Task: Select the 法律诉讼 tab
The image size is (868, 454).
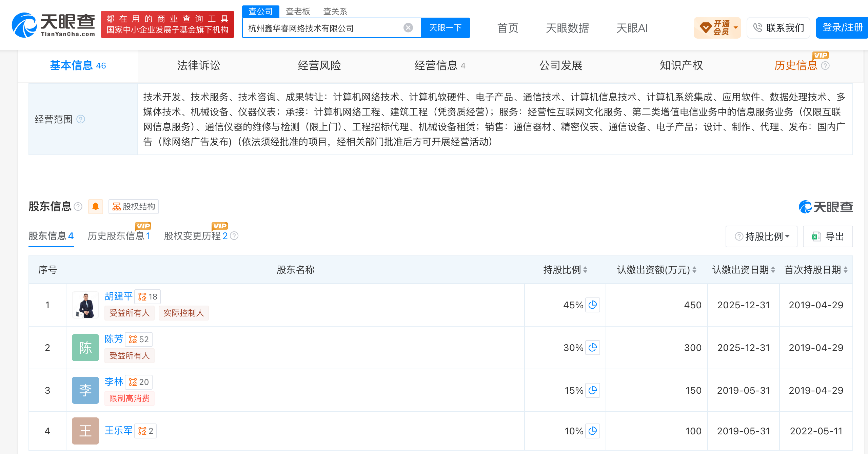Action: 199,66
